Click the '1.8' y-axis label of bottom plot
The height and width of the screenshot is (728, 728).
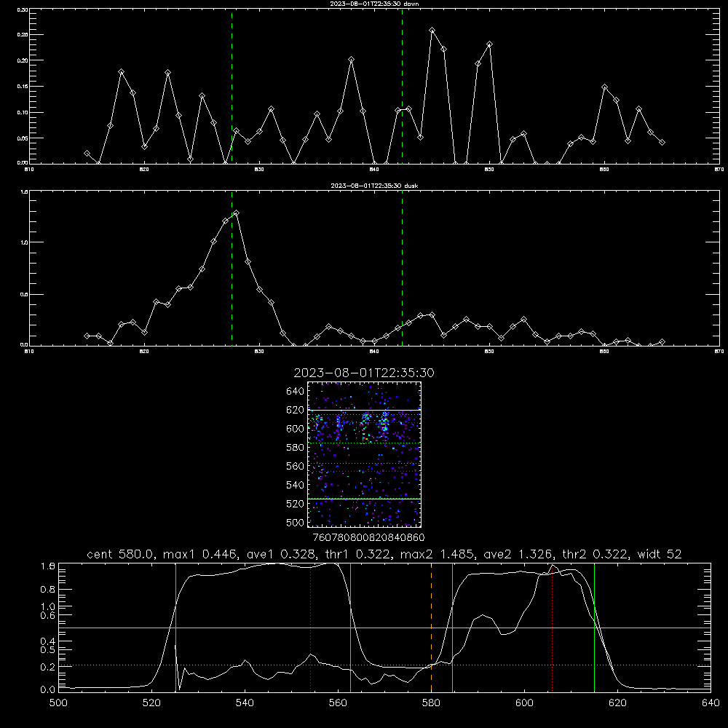(x=48, y=566)
